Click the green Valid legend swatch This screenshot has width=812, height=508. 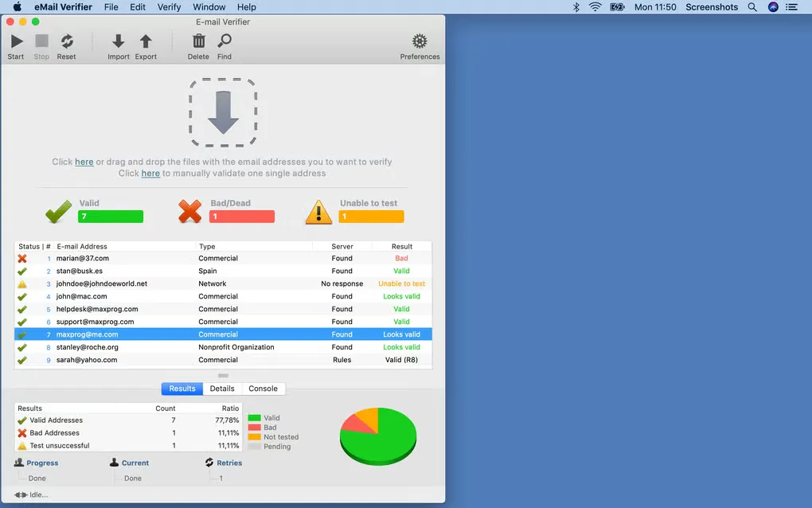click(254, 418)
